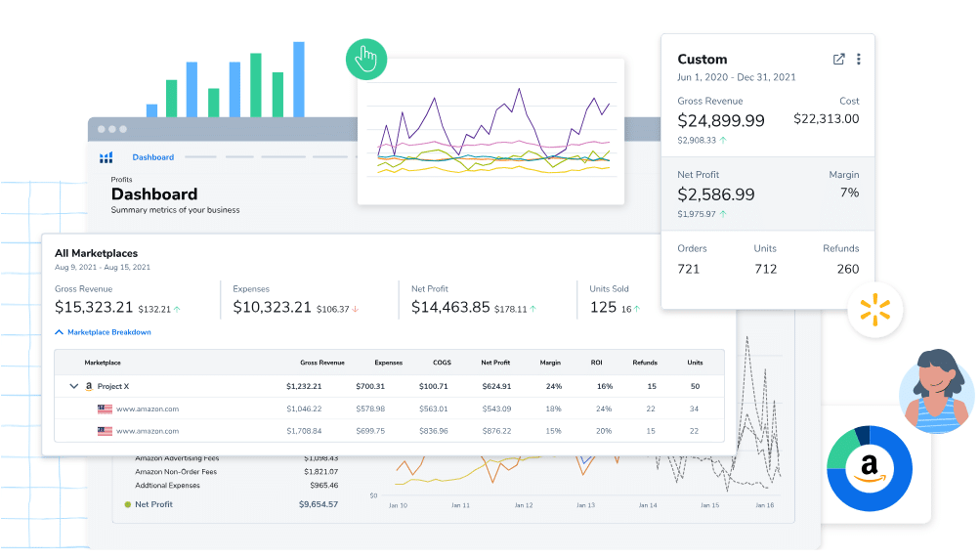Click the Addtional Expenses row

[x=236, y=486]
